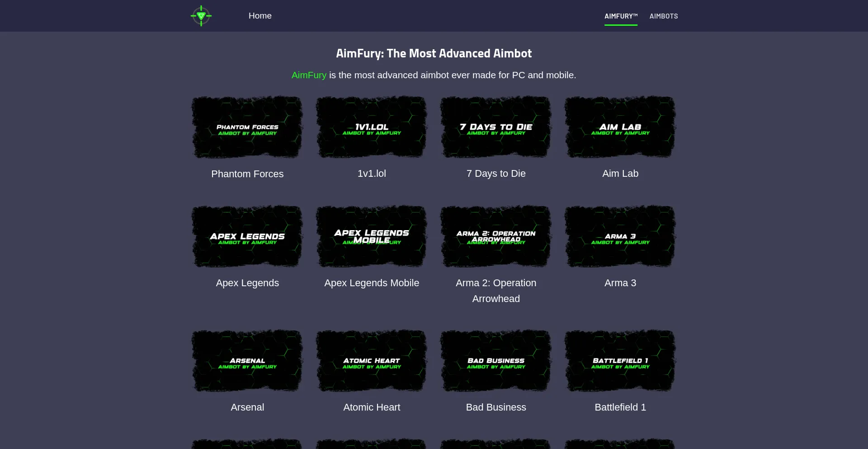Switch to the AIMBOTS tab
Screen dimensions: 868x449
pos(664,16)
